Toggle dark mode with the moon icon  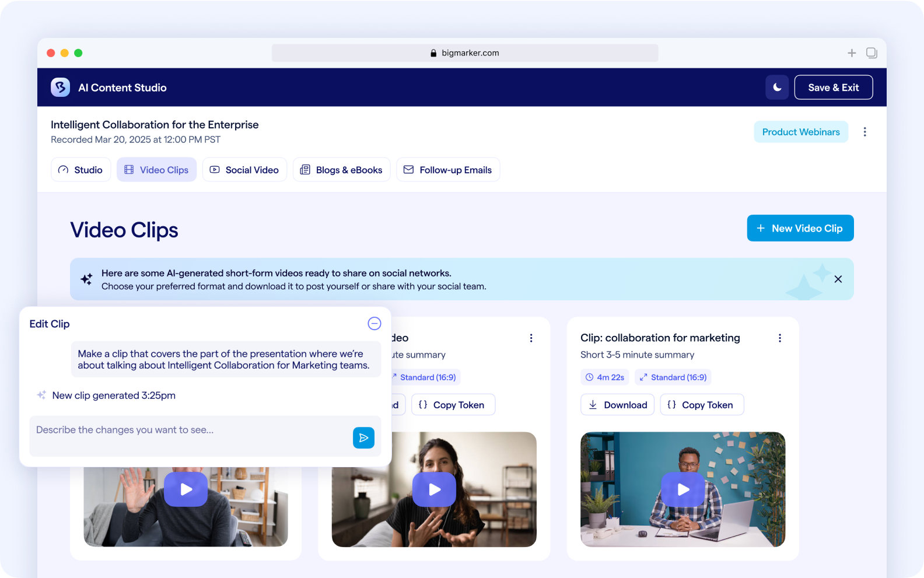[x=777, y=87]
